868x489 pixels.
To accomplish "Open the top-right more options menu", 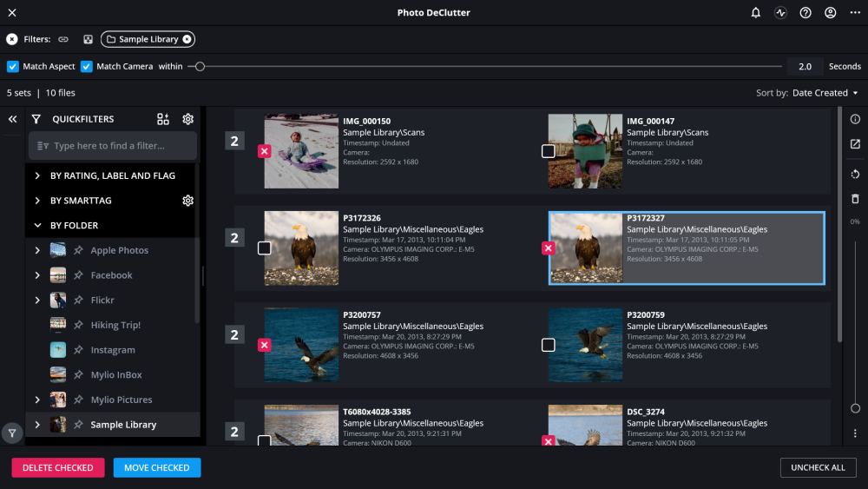I will [x=855, y=13].
